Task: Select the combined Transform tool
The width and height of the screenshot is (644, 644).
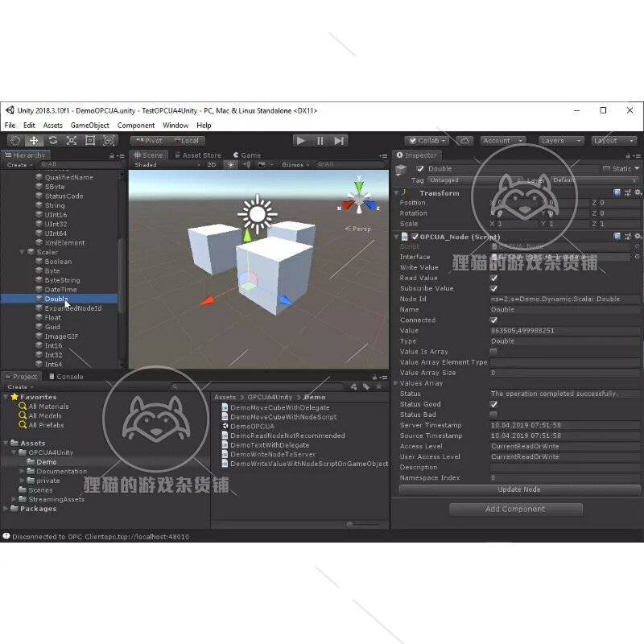Action: (x=109, y=140)
